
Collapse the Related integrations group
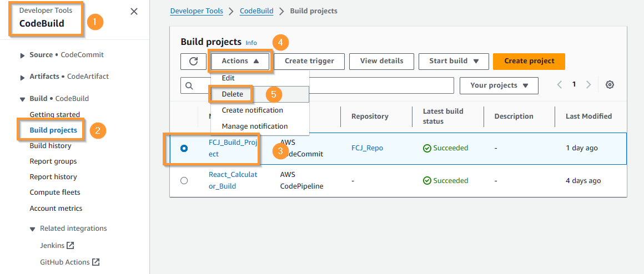click(x=33, y=229)
